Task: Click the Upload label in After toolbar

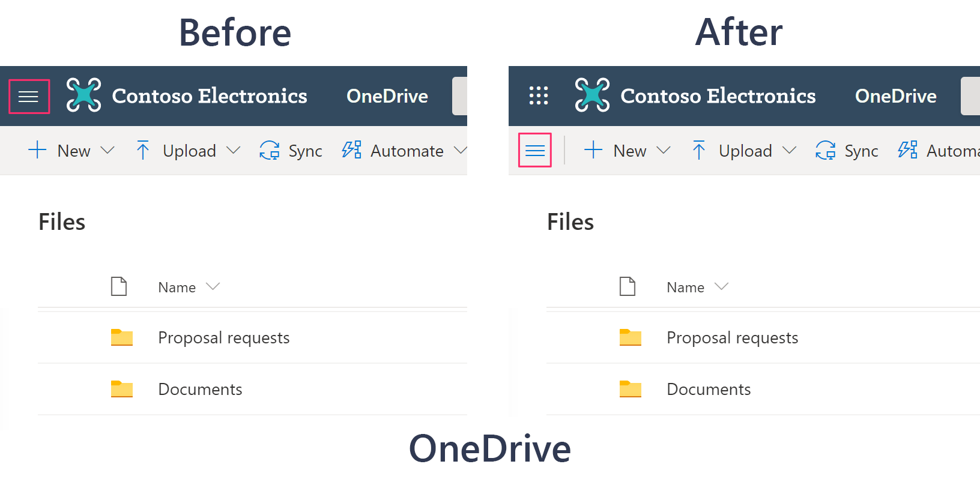Action: (745, 151)
